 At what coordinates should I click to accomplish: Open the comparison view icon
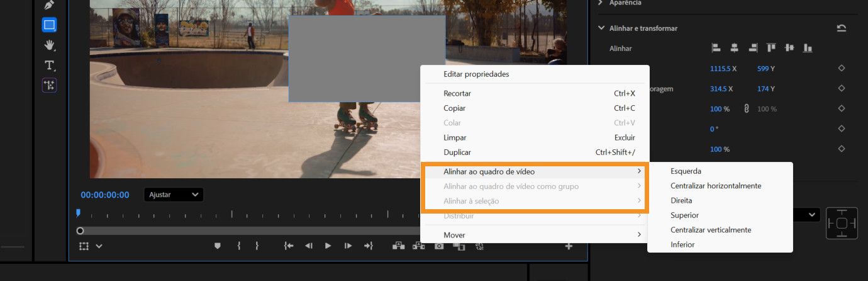(459, 246)
